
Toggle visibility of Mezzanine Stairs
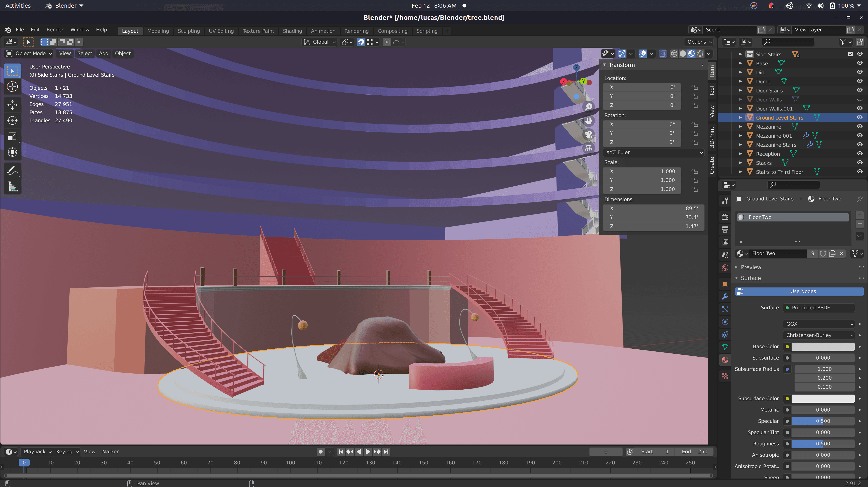tap(860, 144)
